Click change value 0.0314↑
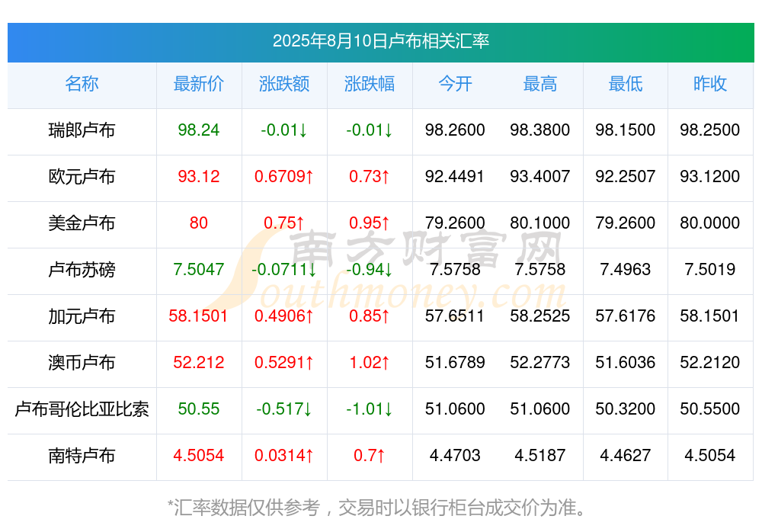 284,456
